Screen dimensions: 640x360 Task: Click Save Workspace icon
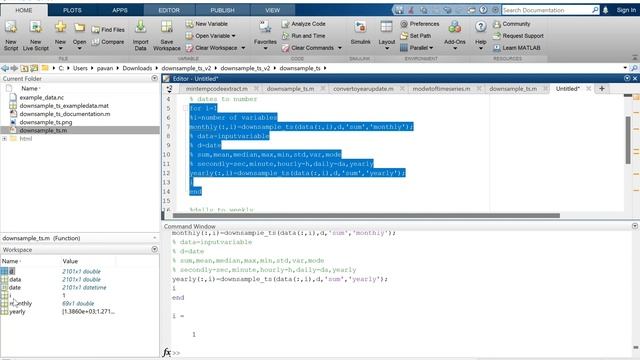(x=167, y=27)
